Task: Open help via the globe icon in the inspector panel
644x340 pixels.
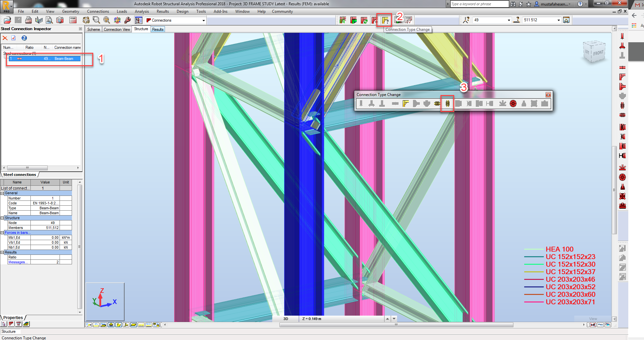Action: click(x=24, y=38)
